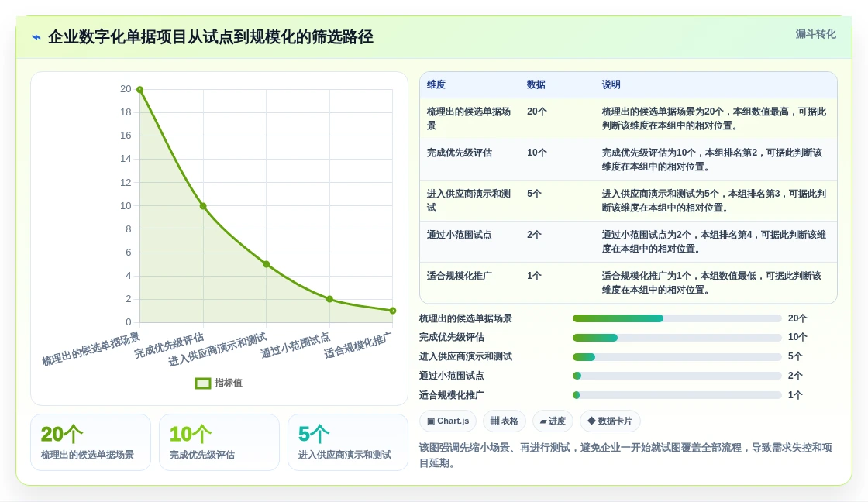Click table cell 梳理出的候选单据场景
868x502 pixels.
click(x=469, y=119)
